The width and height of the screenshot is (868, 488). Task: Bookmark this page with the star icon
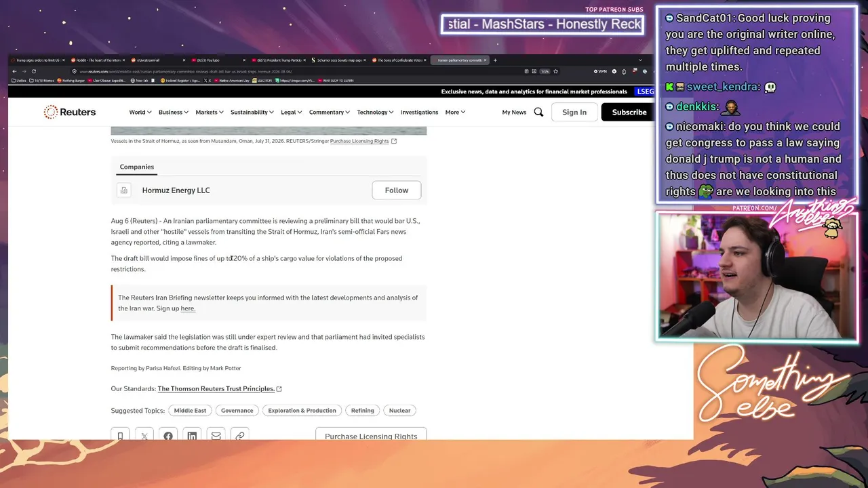(555, 71)
